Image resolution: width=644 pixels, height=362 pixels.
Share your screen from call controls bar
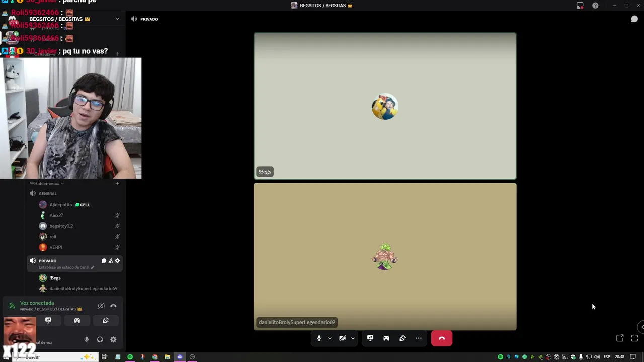pos(370,338)
